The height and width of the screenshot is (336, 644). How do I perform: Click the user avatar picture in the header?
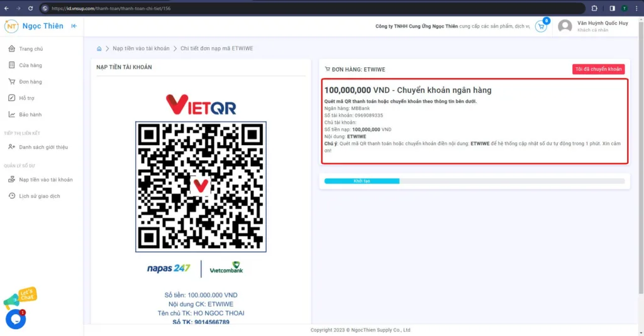tap(565, 26)
